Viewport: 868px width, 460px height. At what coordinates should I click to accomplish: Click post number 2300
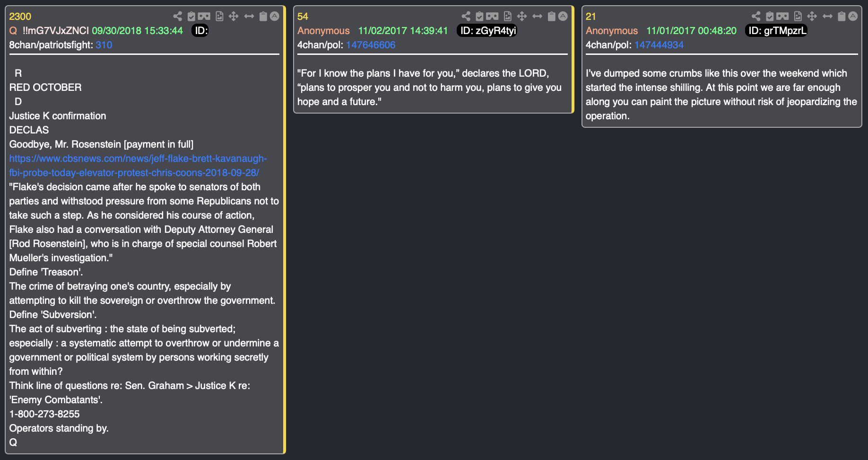point(20,17)
